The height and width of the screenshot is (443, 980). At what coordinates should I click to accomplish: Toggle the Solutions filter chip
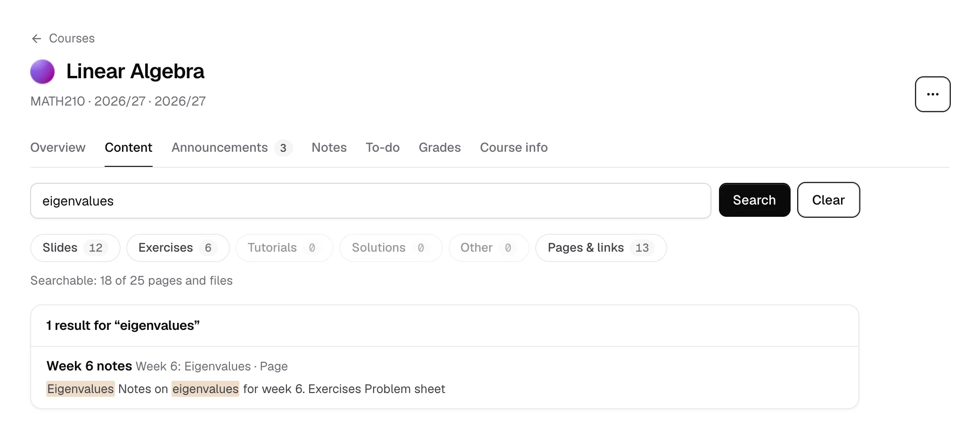391,248
